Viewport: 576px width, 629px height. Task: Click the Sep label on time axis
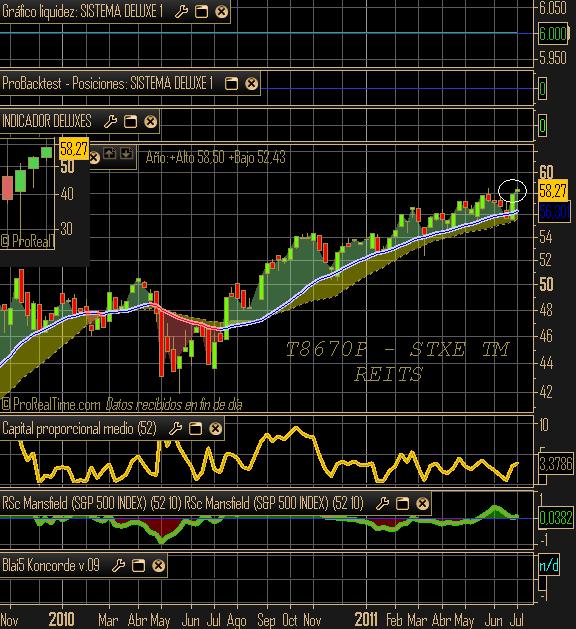[266, 620]
